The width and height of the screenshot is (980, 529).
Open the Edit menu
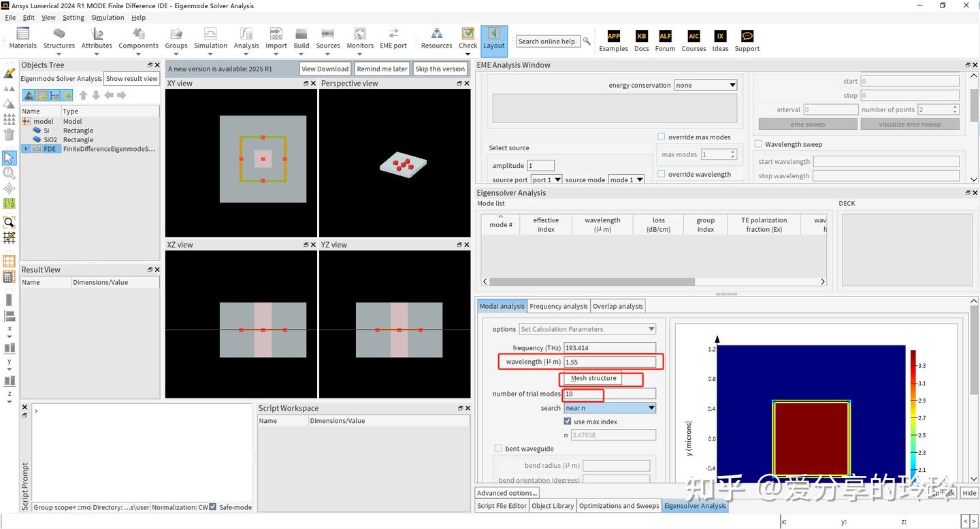click(x=29, y=18)
